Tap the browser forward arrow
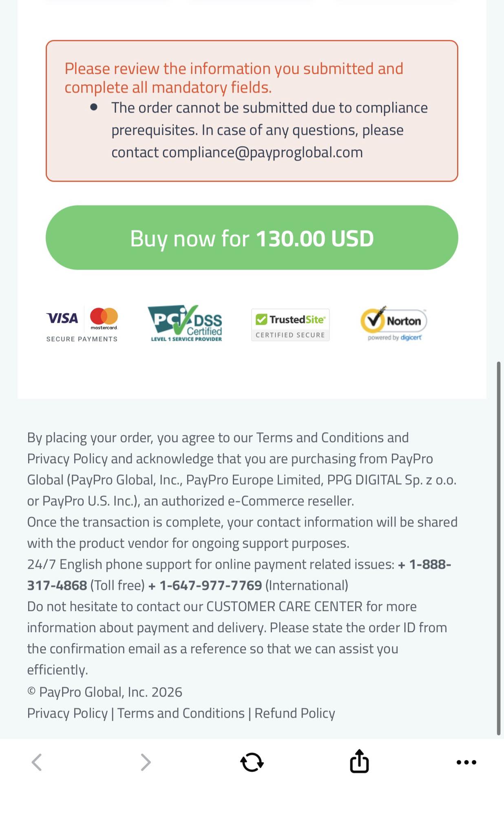 pos(146,762)
